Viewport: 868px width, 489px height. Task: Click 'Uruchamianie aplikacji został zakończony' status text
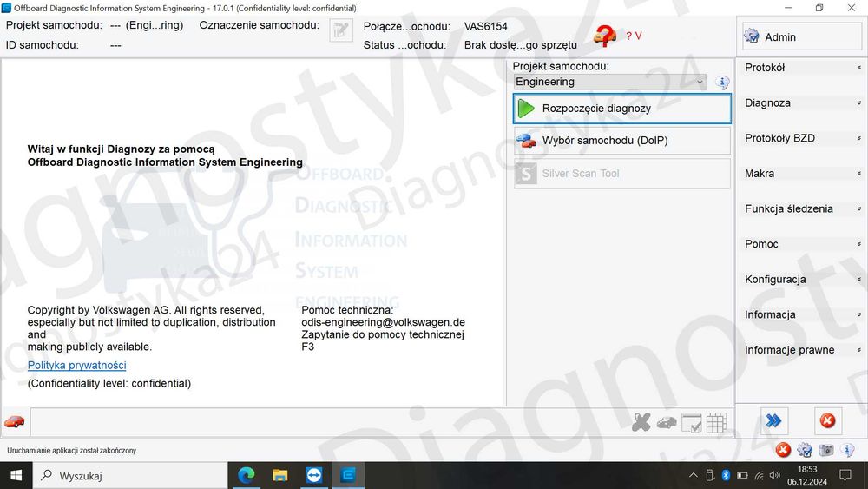click(72, 451)
